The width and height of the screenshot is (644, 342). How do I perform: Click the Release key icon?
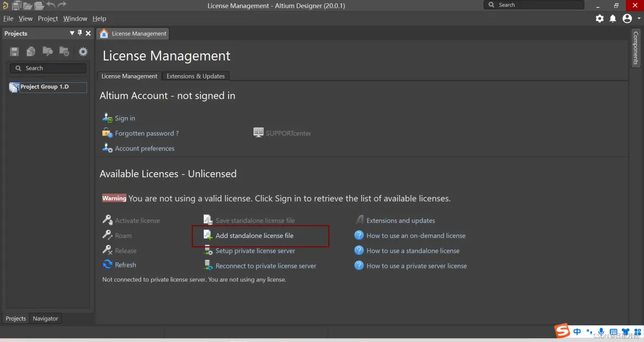[107, 250]
